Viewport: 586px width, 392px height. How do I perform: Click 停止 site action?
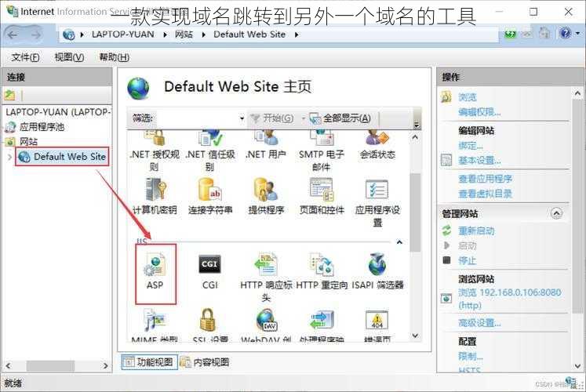pos(468,260)
